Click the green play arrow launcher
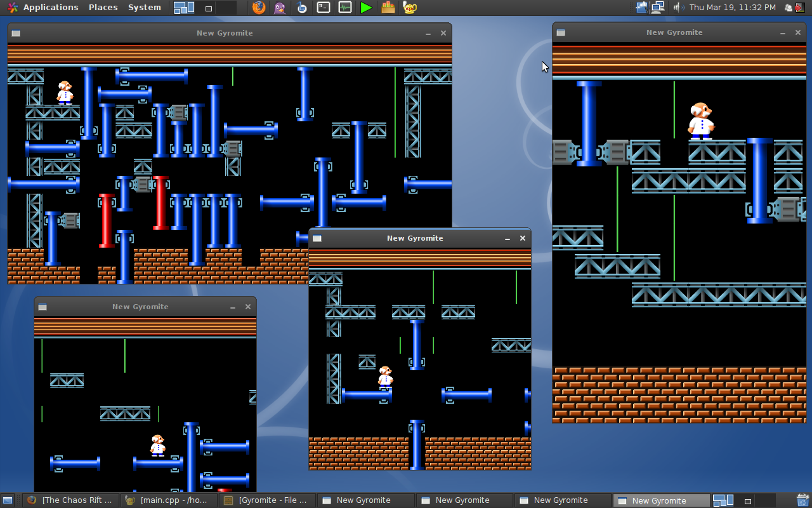 (x=366, y=8)
